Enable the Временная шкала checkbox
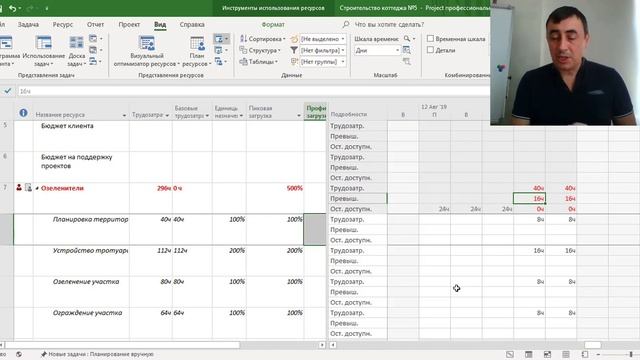Image resolution: width=640 pixels, height=360 pixels. (x=430, y=38)
